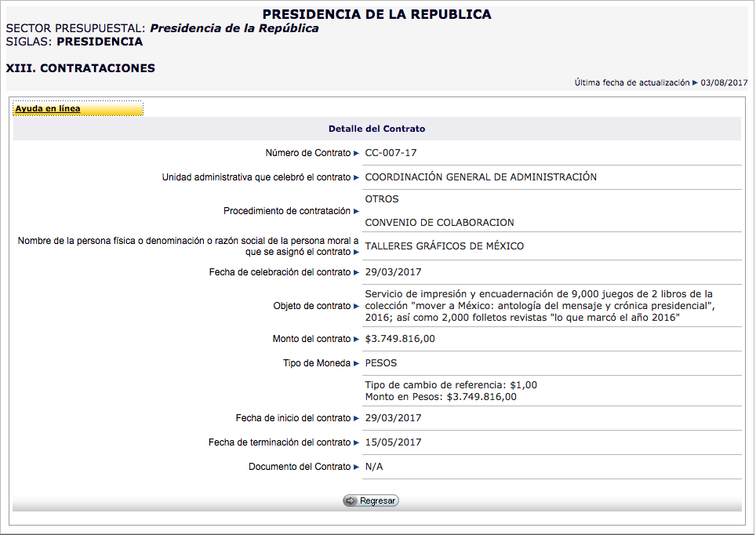
Task: Click the arrow marker after Procedimiento de contratación
Action: click(x=356, y=212)
